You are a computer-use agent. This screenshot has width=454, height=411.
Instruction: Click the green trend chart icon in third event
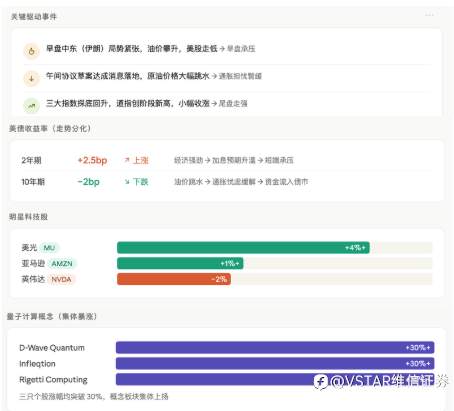(x=32, y=106)
